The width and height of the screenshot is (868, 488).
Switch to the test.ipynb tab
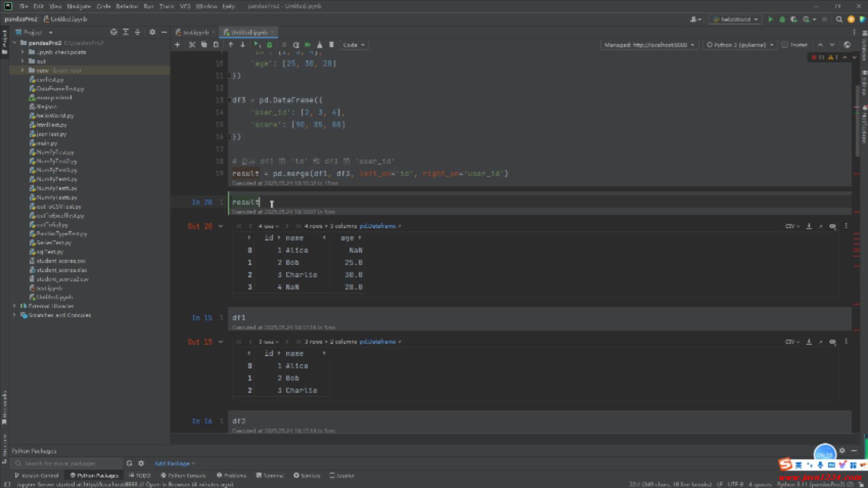pos(195,33)
